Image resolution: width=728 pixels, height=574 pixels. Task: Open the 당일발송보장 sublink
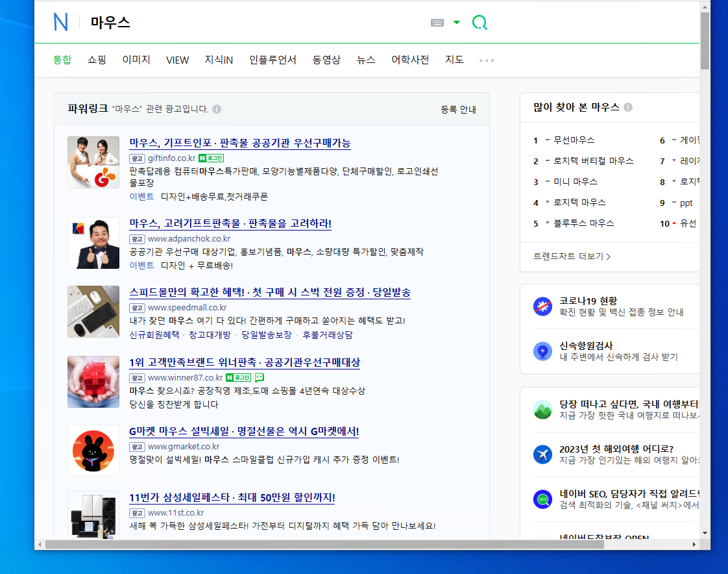[x=267, y=334]
